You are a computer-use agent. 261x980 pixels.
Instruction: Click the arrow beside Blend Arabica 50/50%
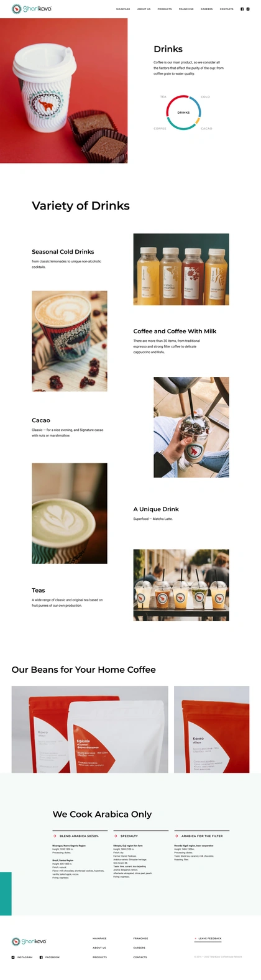click(x=55, y=836)
